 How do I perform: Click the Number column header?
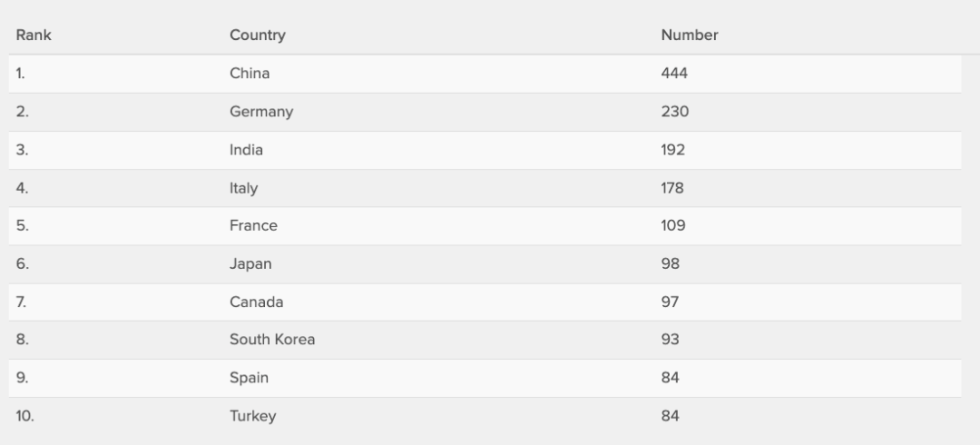[690, 35]
